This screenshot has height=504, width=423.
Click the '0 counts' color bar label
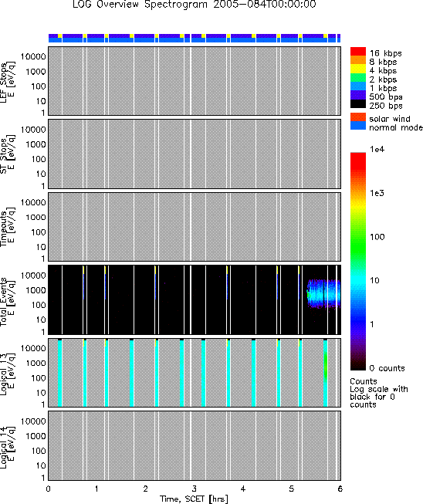387,368
